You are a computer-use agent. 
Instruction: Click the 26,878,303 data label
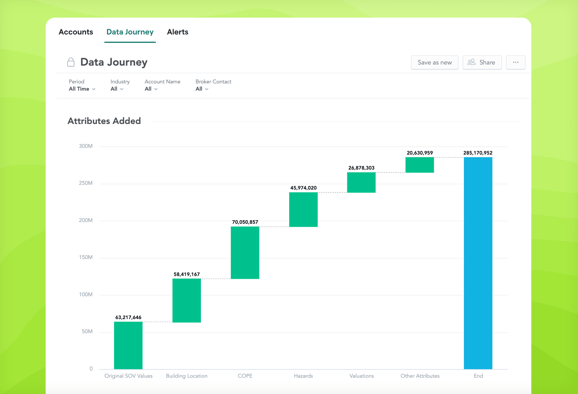[x=361, y=168]
